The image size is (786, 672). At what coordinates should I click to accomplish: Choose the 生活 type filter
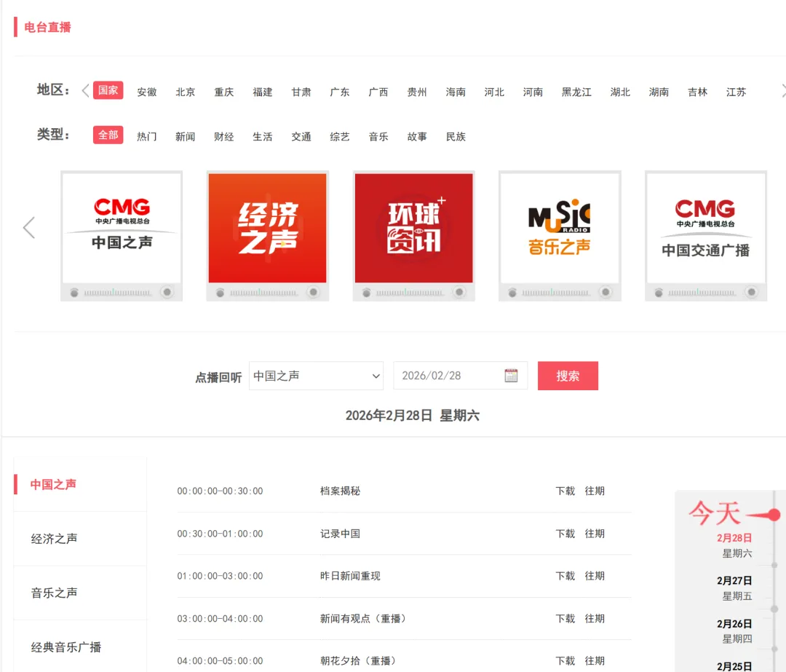[263, 136]
